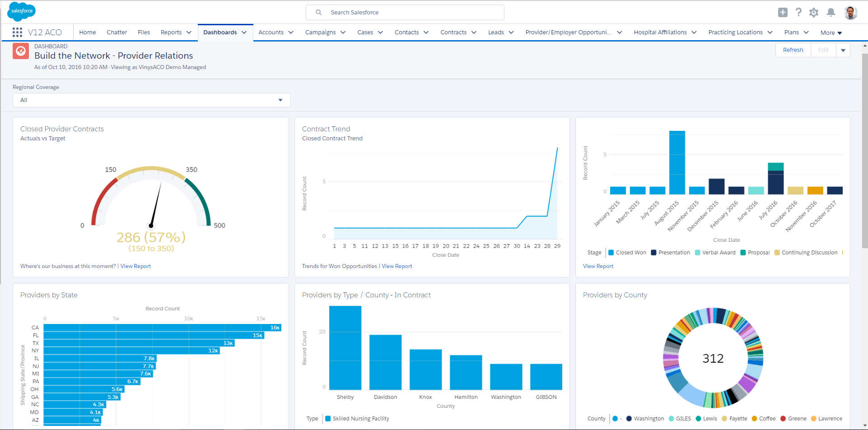The height and width of the screenshot is (430, 868).
Task: Switch to the Chatter tab
Action: point(117,32)
